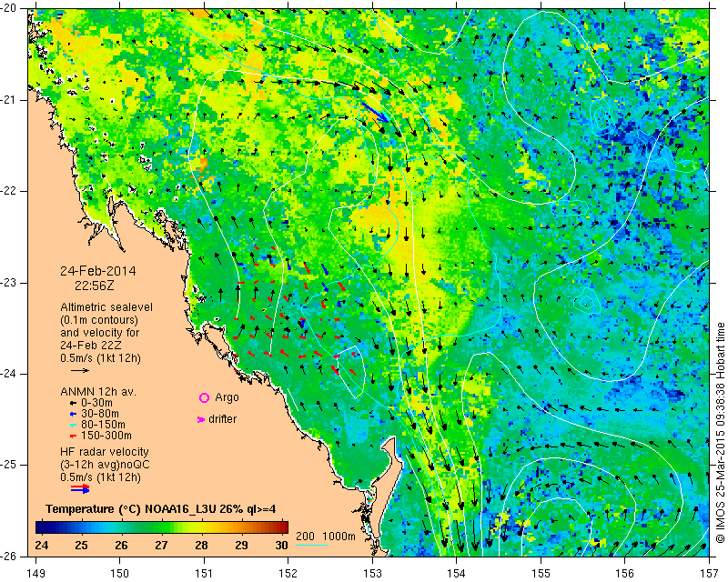Viewport: 728px width, 582px height.
Task: Click the longitude axis label "154"
Action: pos(457,574)
